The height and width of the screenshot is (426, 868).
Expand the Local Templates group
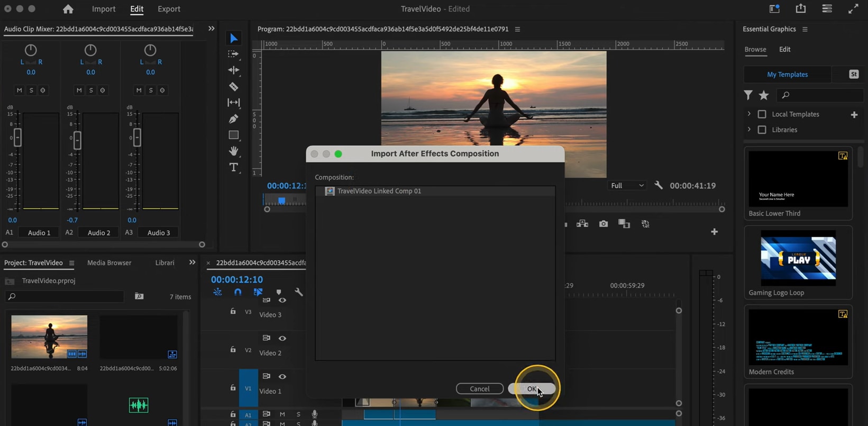coord(749,114)
